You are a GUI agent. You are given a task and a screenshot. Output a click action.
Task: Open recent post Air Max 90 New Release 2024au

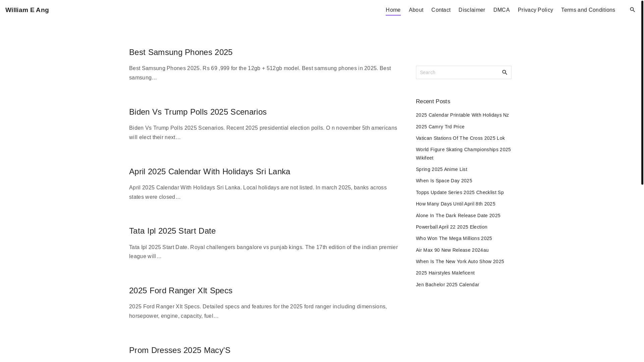click(x=452, y=250)
